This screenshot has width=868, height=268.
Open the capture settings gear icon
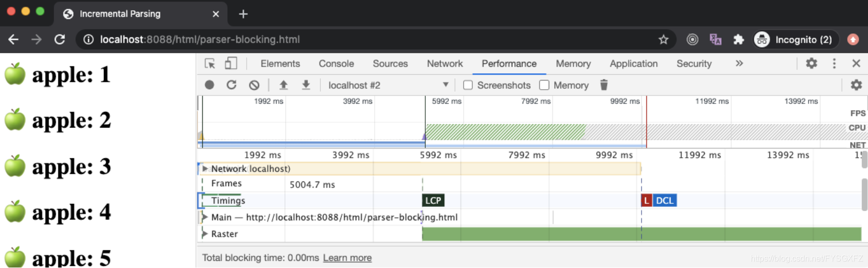(x=856, y=85)
